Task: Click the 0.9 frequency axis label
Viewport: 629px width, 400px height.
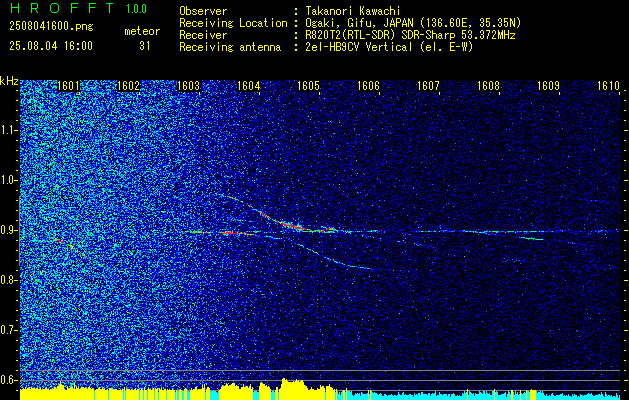Action: click(x=9, y=230)
